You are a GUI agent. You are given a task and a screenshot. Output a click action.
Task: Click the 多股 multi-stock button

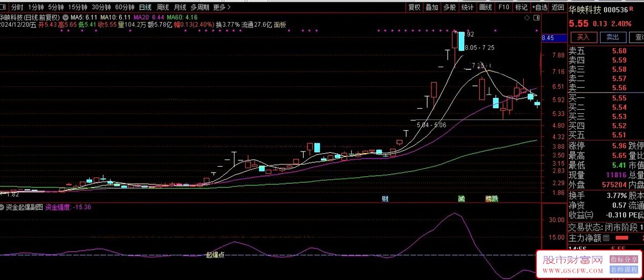click(x=450, y=8)
